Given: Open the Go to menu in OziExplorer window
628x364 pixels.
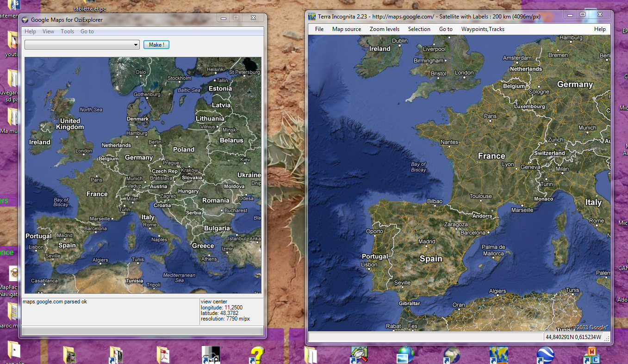Looking at the screenshot, I should click(x=87, y=31).
